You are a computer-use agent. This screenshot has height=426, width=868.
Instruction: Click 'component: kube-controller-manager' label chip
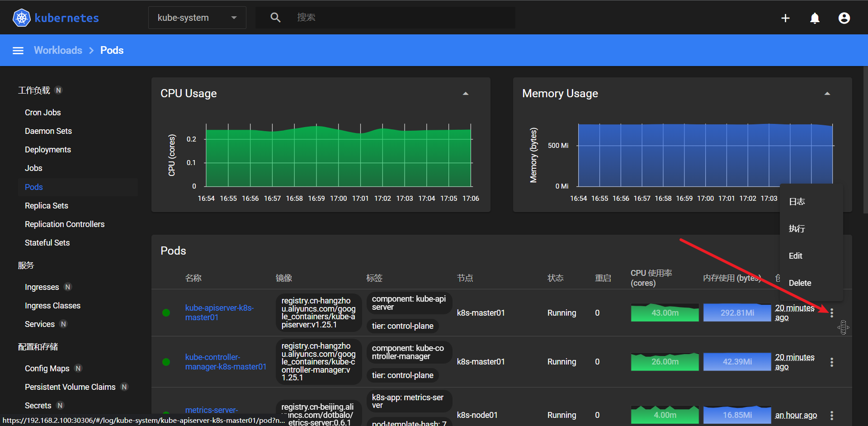(409, 352)
